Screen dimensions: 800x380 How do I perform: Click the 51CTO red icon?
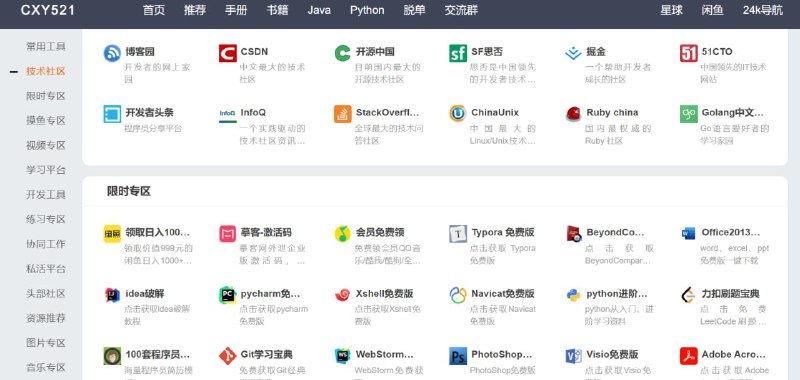pos(689,53)
